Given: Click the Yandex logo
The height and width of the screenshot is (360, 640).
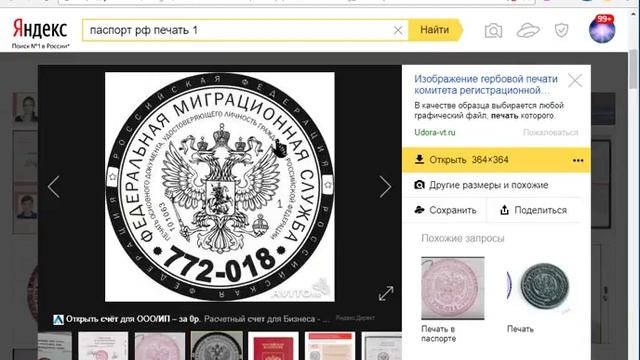Looking at the screenshot, I should (40, 29).
